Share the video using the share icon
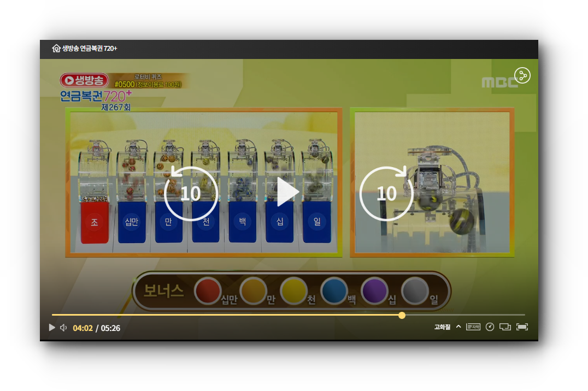 pyautogui.click(x=522, y=76)
